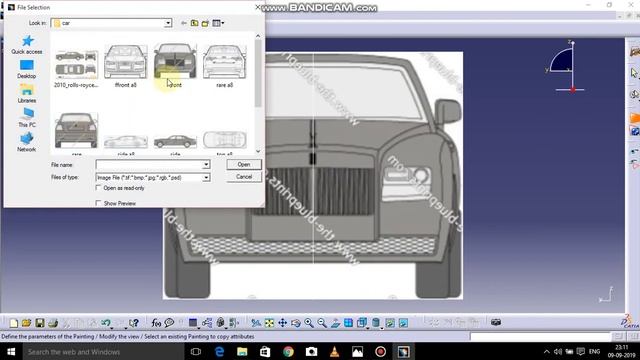This screenshot has width=640, height=360.
Task: Click the scroll down arrow of the file list
Action: [258, 151]
